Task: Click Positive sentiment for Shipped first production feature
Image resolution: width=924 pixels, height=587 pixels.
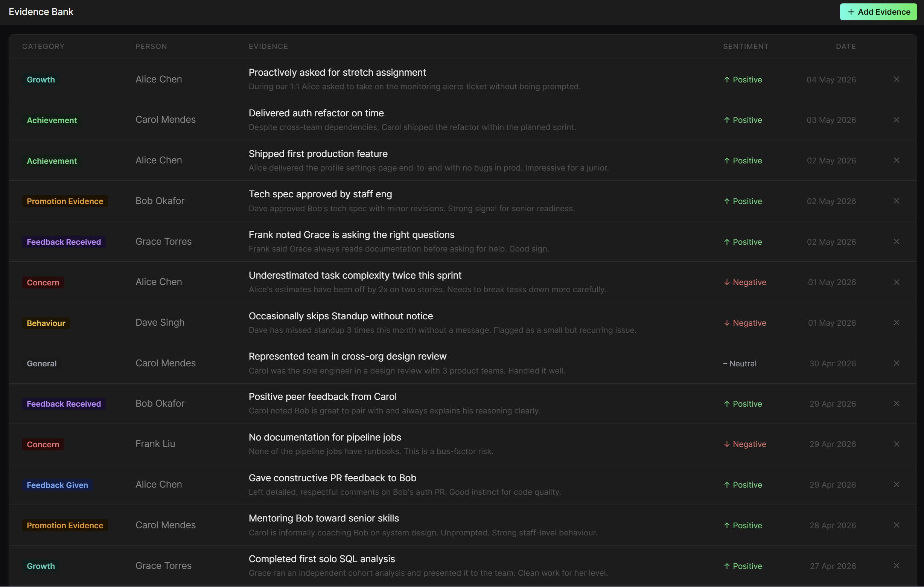Action: [743, 160]
